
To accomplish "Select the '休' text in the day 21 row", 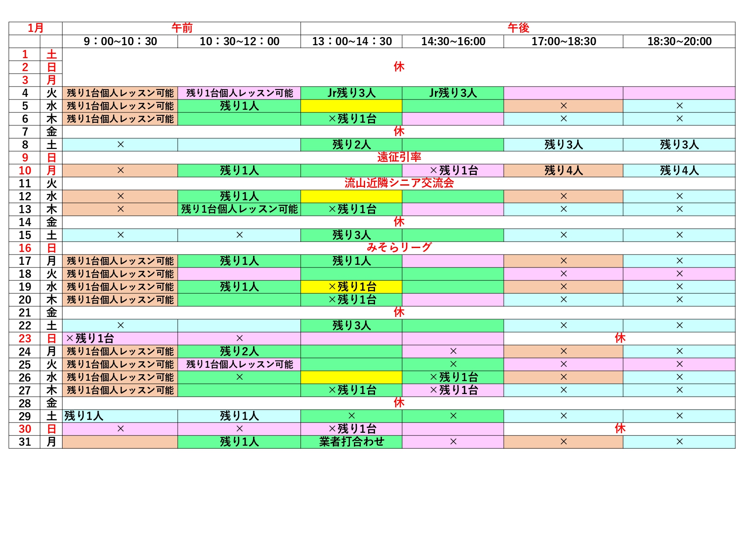I will (x=399, y=313).
